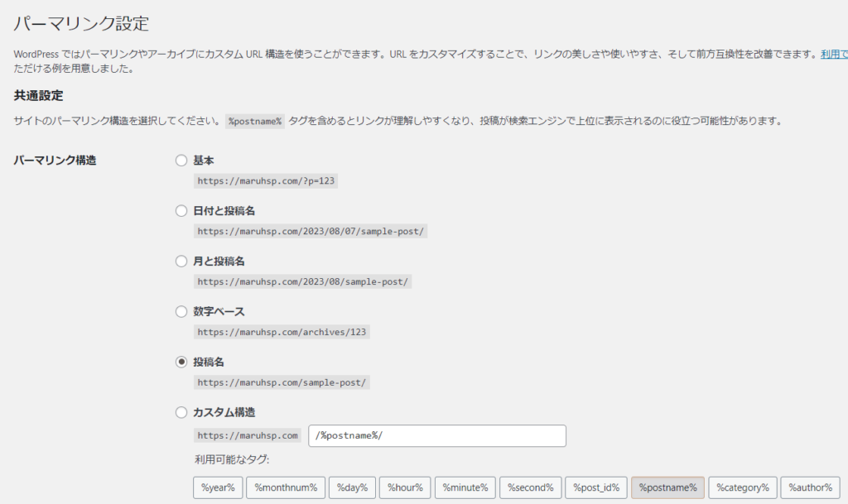Click the custom structure /%postname%/ input field
This screenshot has height=504, width=848.
tap(437, 435)
